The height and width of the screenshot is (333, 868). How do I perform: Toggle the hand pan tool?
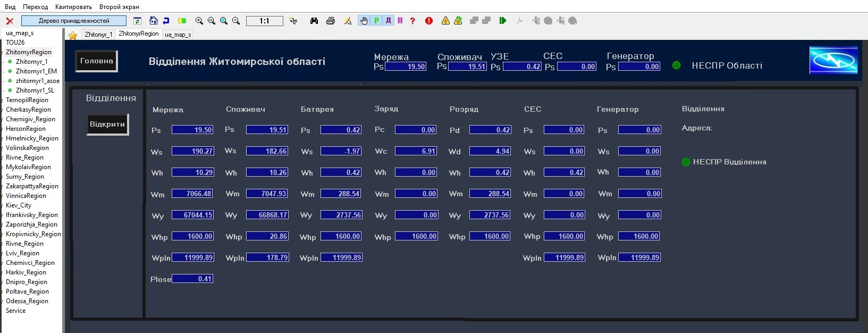coord(364,21)
